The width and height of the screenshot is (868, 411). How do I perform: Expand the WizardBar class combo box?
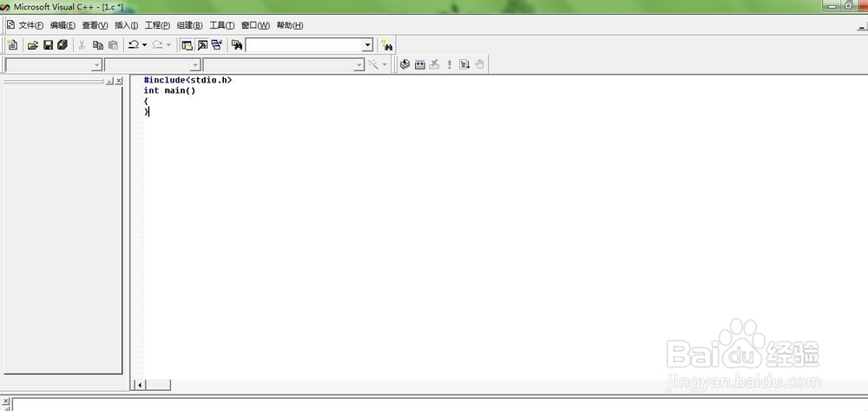[x=97, y=65]
